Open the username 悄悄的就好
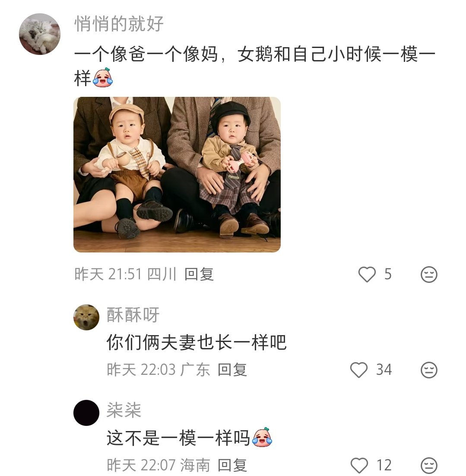 [119, 23]
